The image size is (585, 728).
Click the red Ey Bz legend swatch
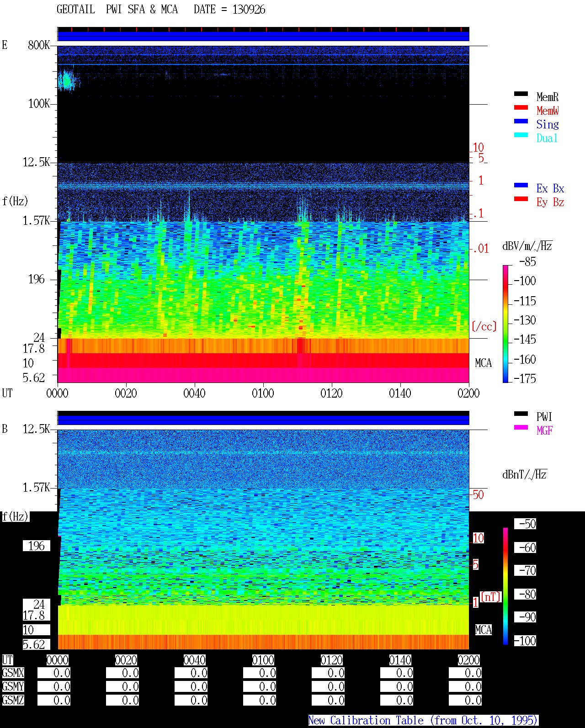(521, 199)
